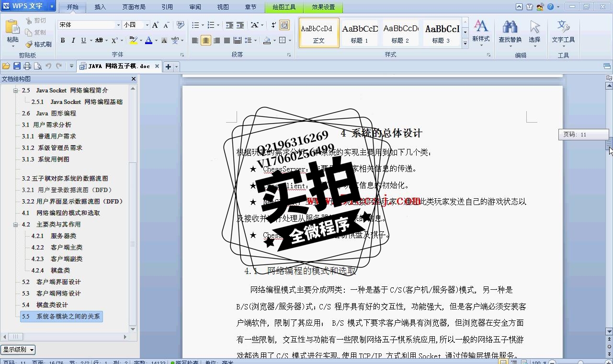Insert a bulleted list
The image size is (613, 364).
(195, 25)
